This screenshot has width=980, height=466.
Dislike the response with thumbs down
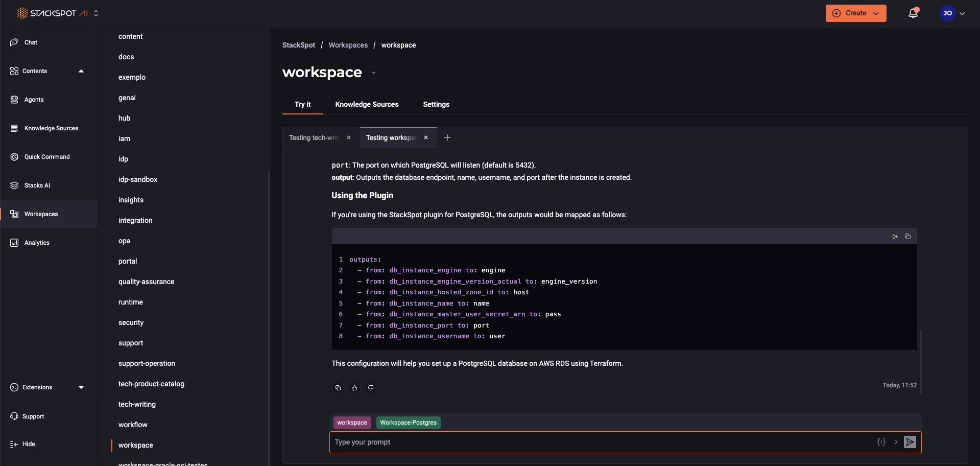click(x=371, y=388)
